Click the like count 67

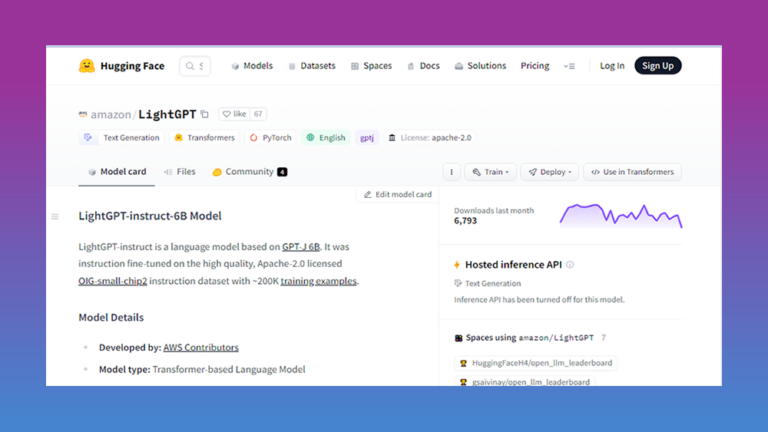click(258, 114)
